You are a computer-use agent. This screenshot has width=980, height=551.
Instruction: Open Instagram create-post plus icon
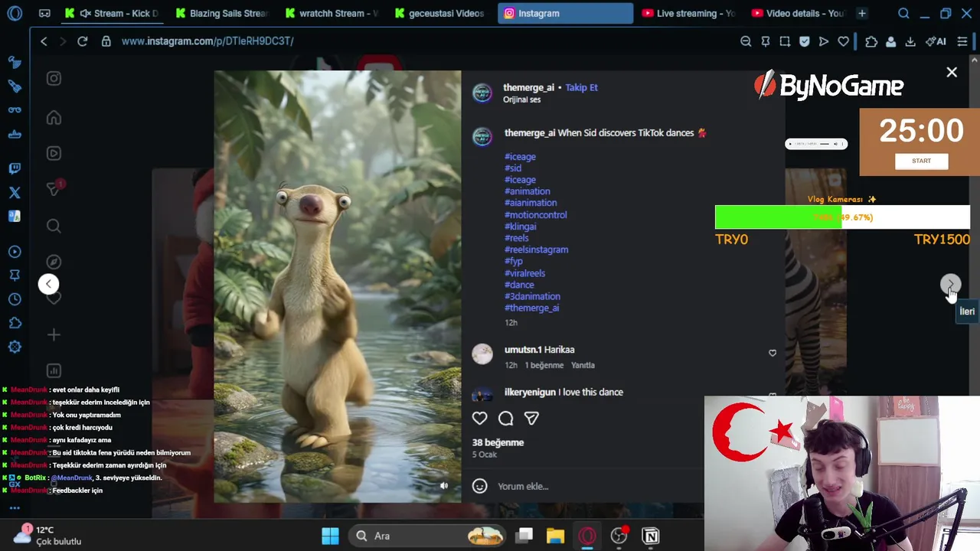[54, 334]
